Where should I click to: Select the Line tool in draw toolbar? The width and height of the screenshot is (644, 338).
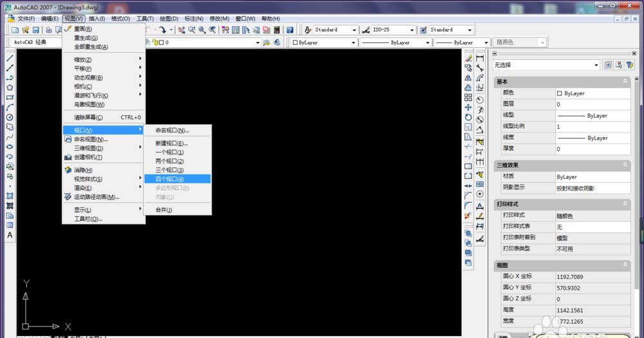[x=10, y=58]
